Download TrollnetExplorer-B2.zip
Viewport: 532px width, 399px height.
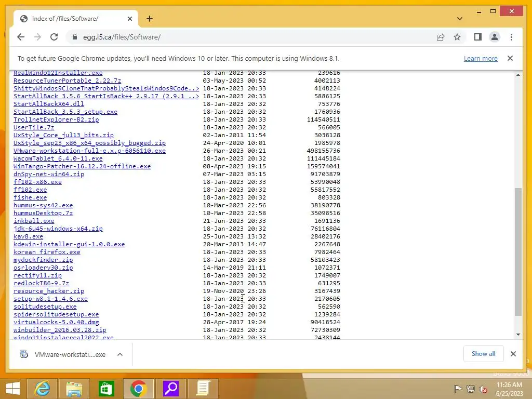coord(56,119)
